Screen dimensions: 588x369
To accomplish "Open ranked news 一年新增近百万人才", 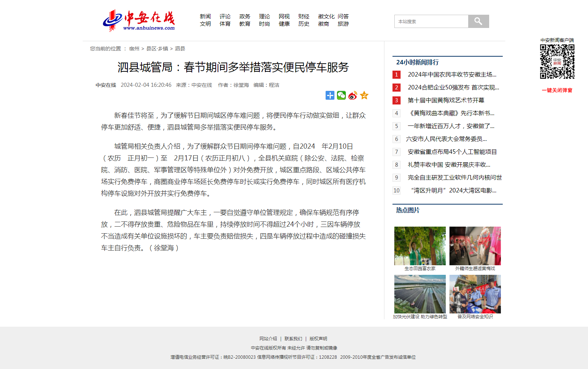I will pos(451,126).
